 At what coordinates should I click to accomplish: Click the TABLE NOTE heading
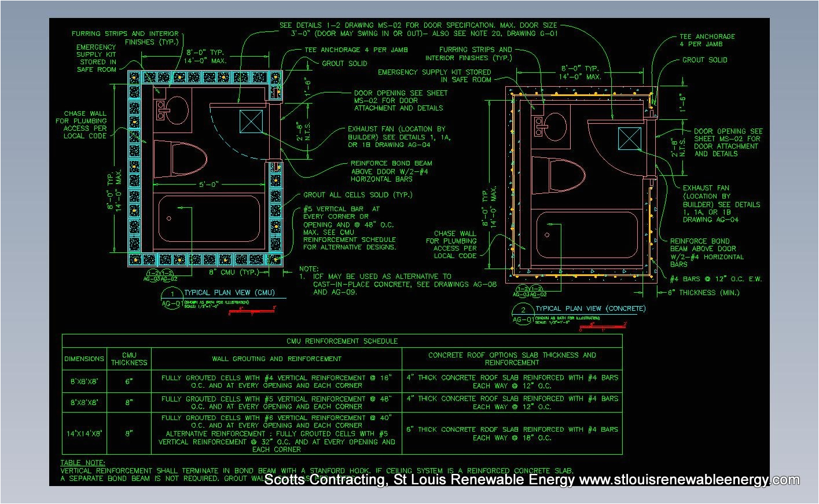pos(83,462)
